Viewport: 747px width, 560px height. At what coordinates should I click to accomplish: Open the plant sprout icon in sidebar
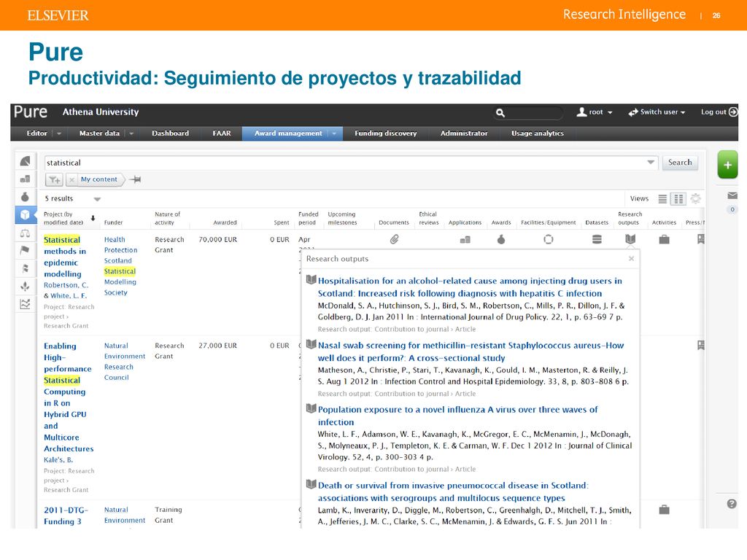pyautogui.click(x=26, y=286)
